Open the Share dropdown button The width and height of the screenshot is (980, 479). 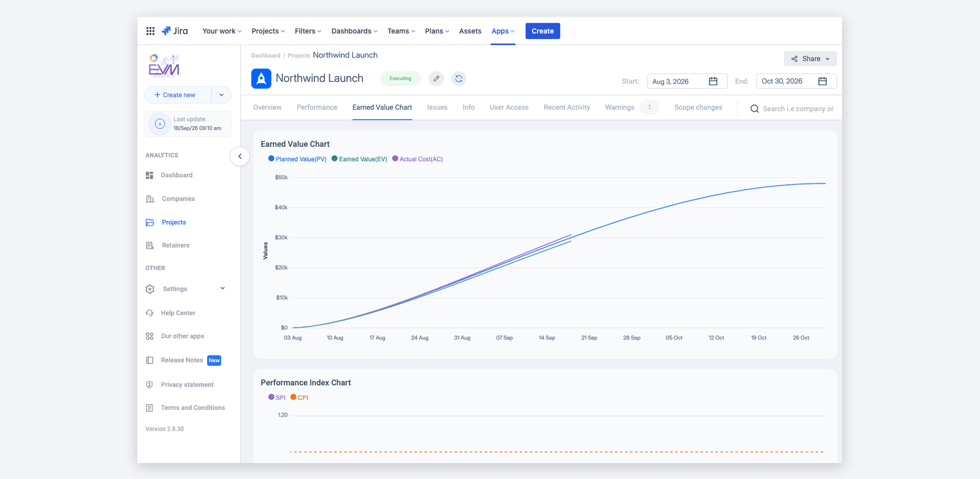(x=810, y=59)
